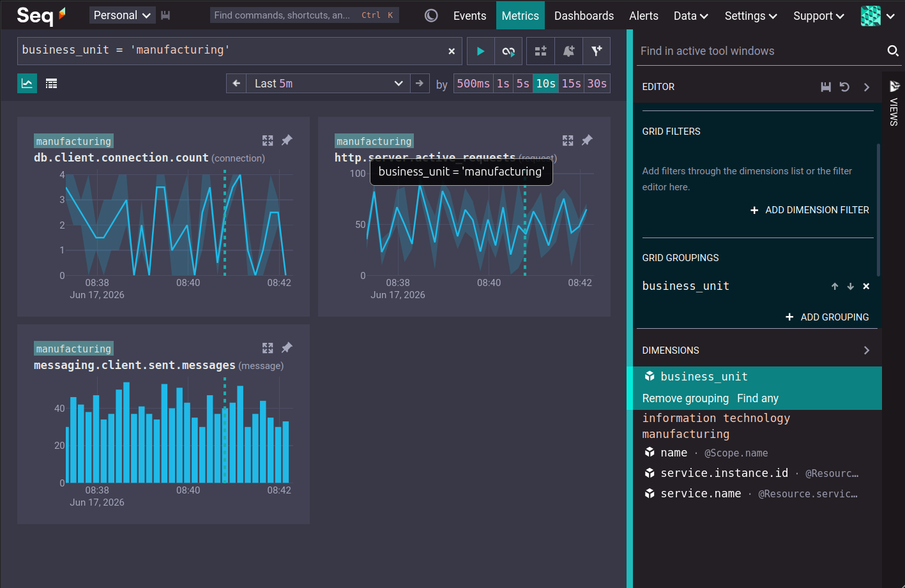Open the Dashboards tab

584,15
